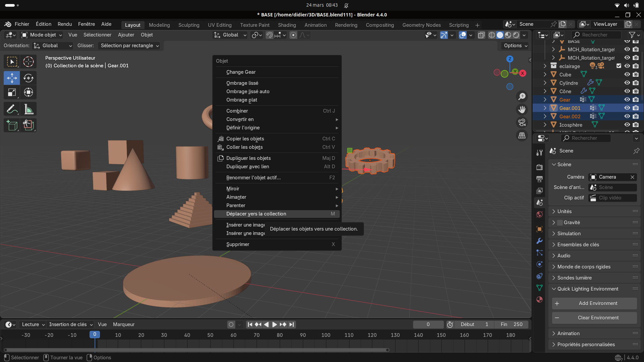Expand the Unités panel
Screen dimensions: 644x362
pyautogui.click(x=565, y=212)
